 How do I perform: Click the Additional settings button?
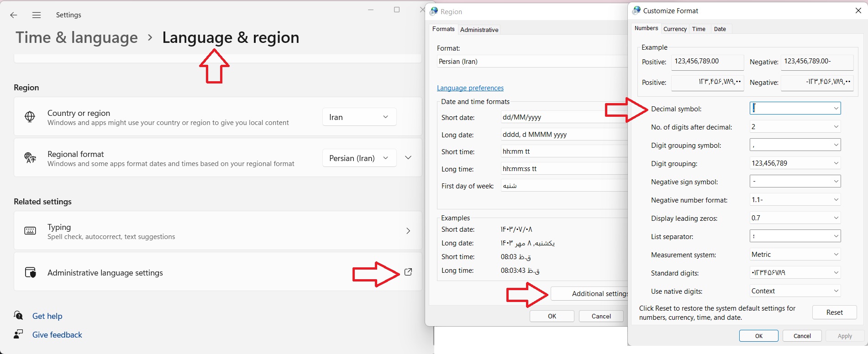click(589, 294)
